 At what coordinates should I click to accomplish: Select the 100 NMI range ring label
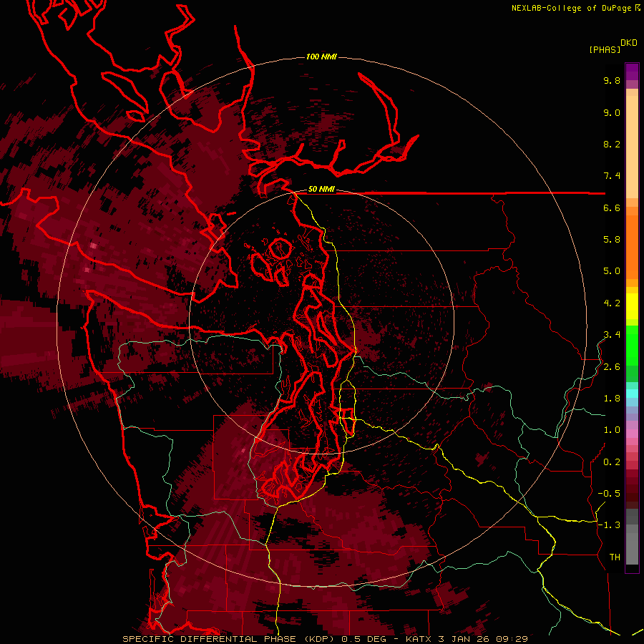click(321, 57)
